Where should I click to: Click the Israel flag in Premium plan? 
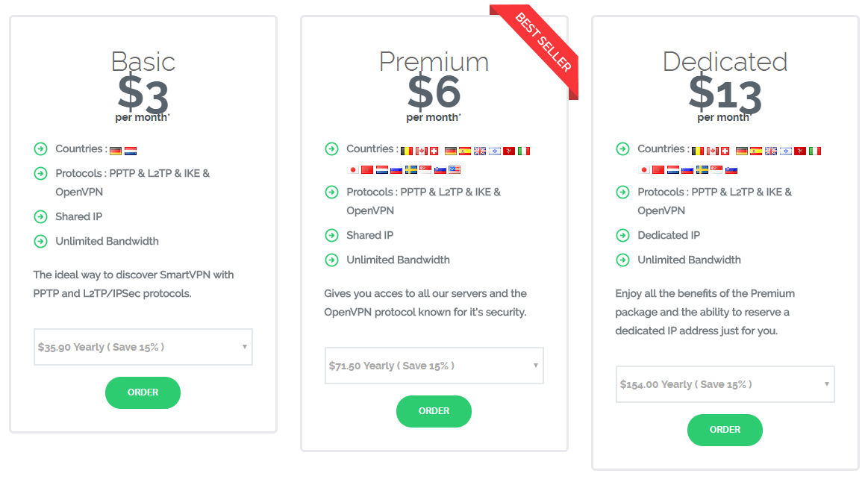(x=495, y=151)
